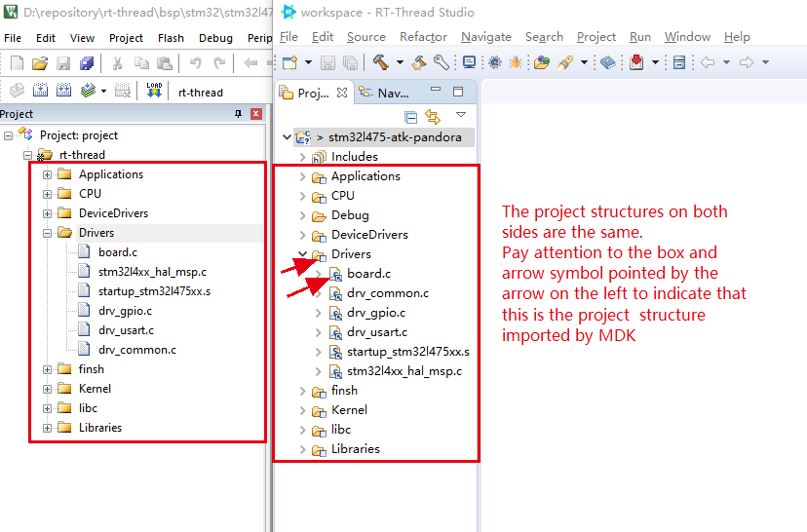This screenshot has height=532, width=807.
Task: Click the pen highlighter icon in Studio toolbar
Action: pyautogui.click(x=565, y=62)
